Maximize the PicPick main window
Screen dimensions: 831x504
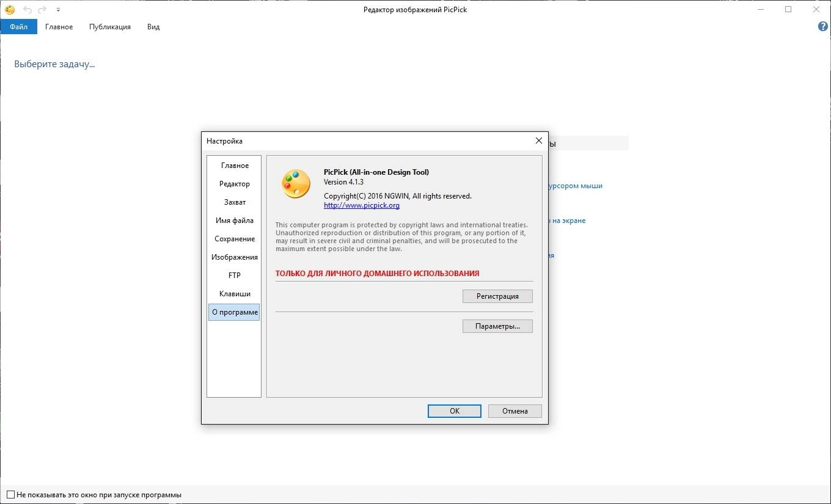[788, 9]
